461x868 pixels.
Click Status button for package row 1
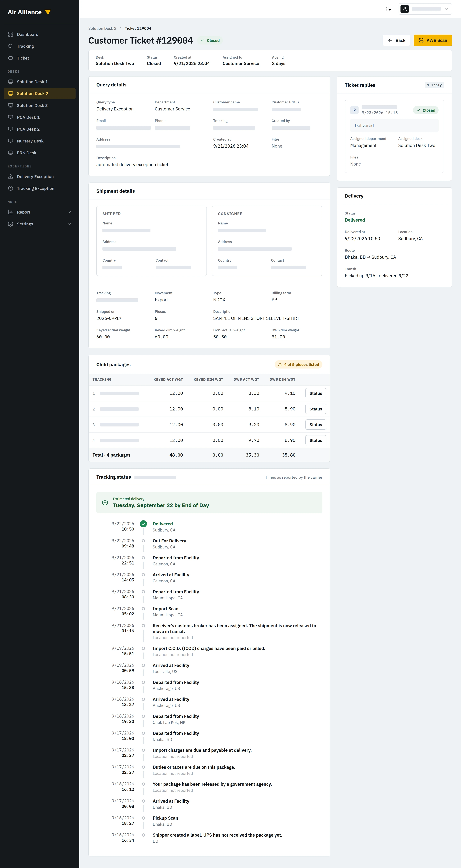click(315, 393)
